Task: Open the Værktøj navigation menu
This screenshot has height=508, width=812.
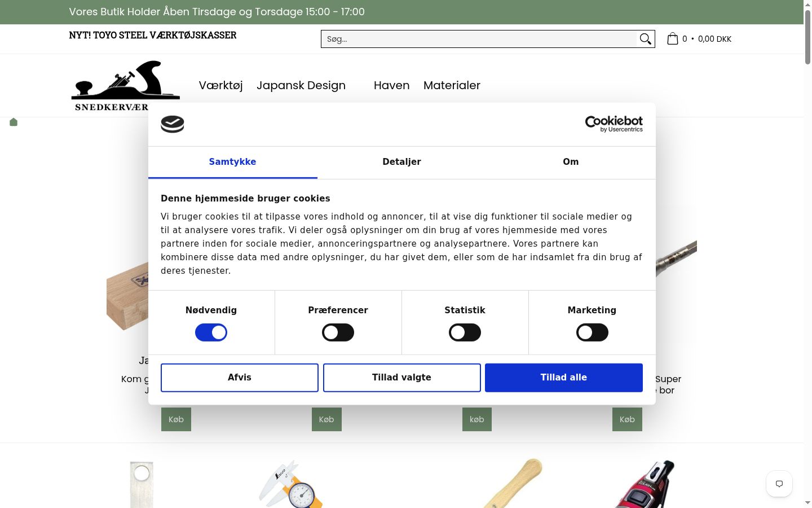Action: click(220, 85)
